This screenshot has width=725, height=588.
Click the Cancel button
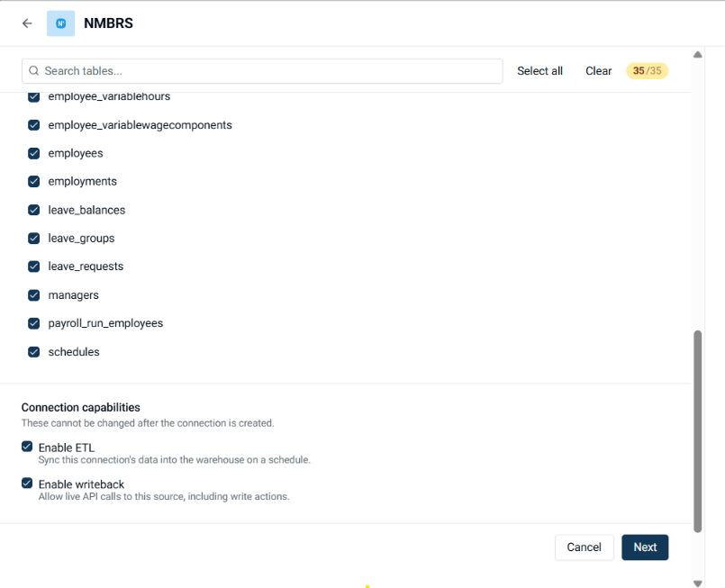click(584, 547)
